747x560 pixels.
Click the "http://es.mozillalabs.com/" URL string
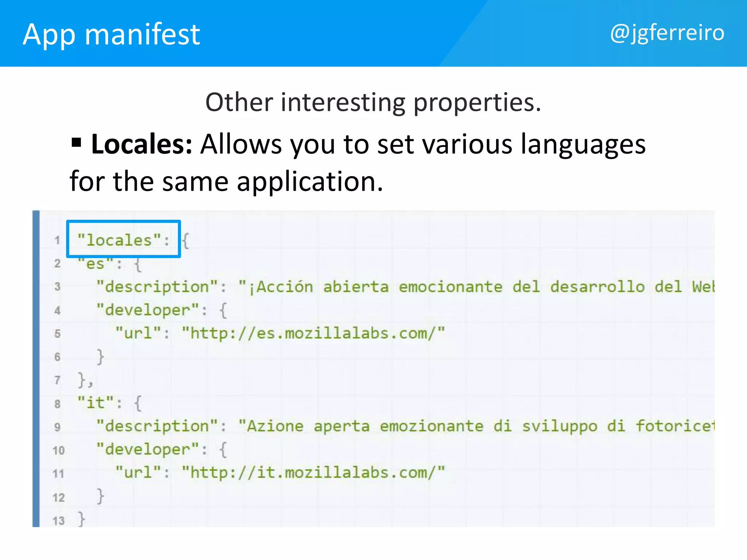pyautogui.click(x=313, y=334)
